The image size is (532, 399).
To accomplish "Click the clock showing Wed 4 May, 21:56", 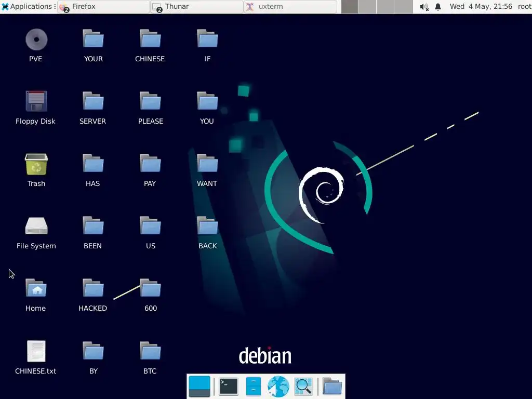I will [481, 6].
